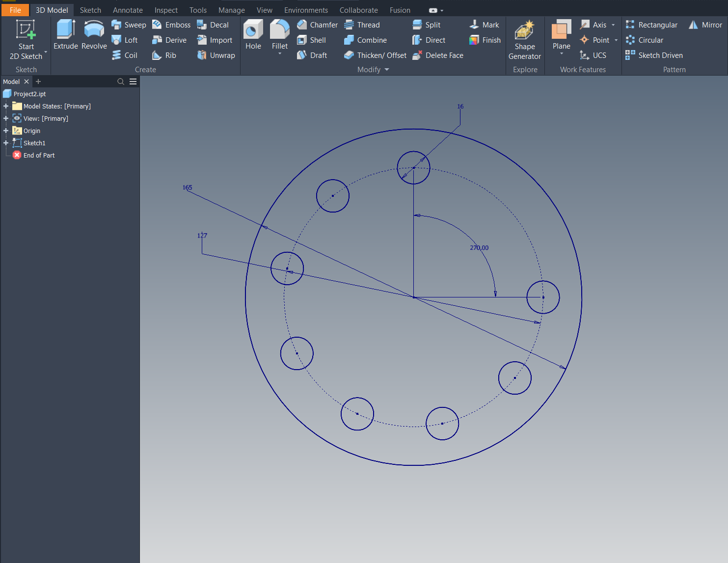This screenshot has height=563, width=728.
Task: Expand the Sketch1 node
Action: [x=6, y=143]
